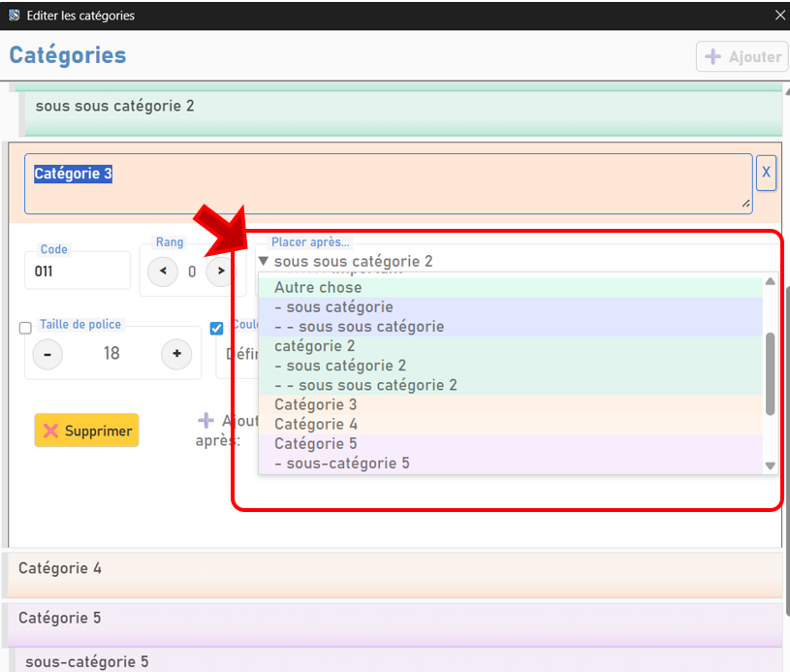Uncheck the Couleur checkbox
Image resolution: width=790 pixels, height=672 pixels.
coord(217,328)
